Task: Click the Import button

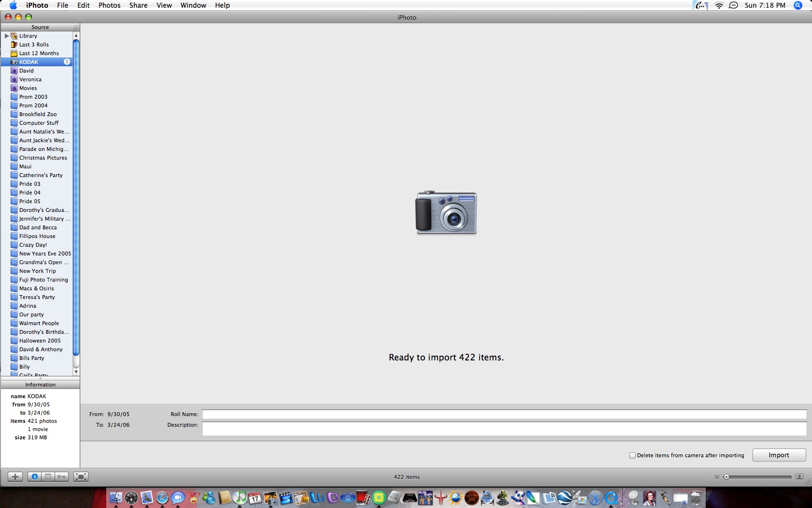Action: (x=779, y=455)
